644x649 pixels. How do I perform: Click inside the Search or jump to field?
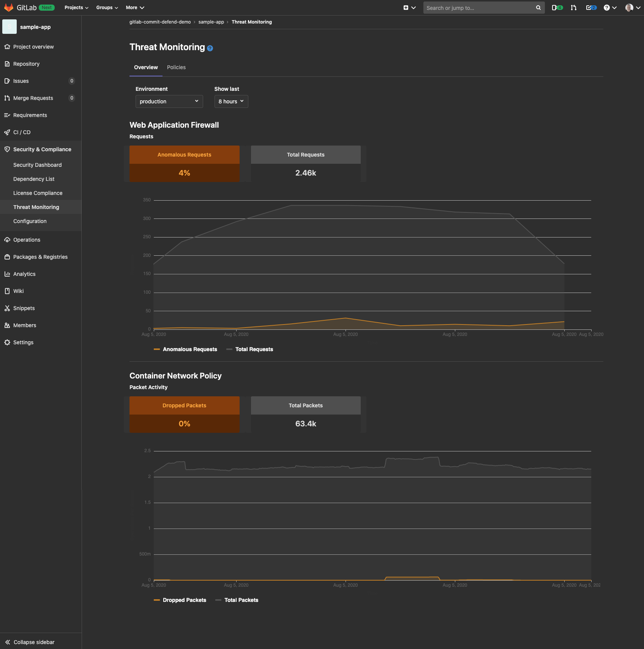tap(478, 8)
